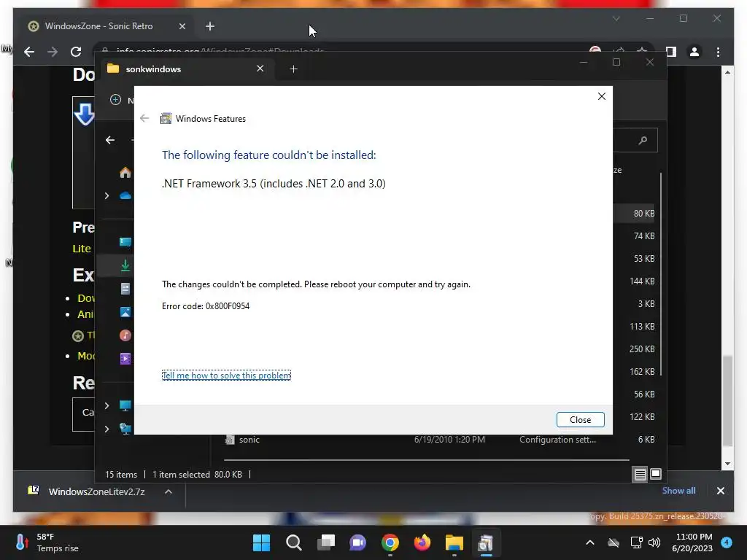Open 'Tell me how to solve this problem' link
The image size is (747, 560).
point(226,376)
